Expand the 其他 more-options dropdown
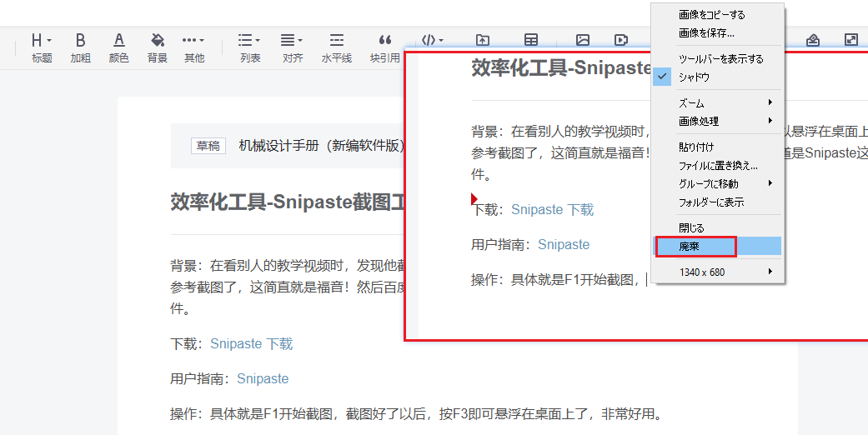The height and width of the screenshot is (435, 868). click(x=193, y=47)
